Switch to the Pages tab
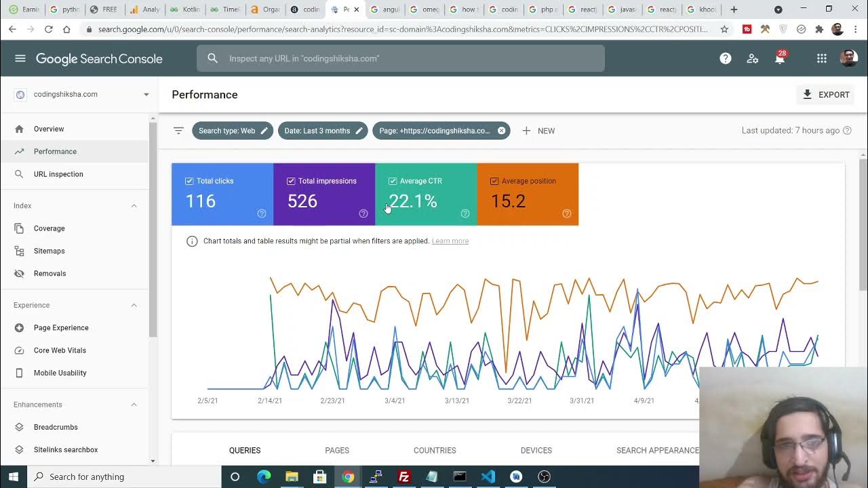The width and height of the screenshot is (868, 488). tap(337, 450)
